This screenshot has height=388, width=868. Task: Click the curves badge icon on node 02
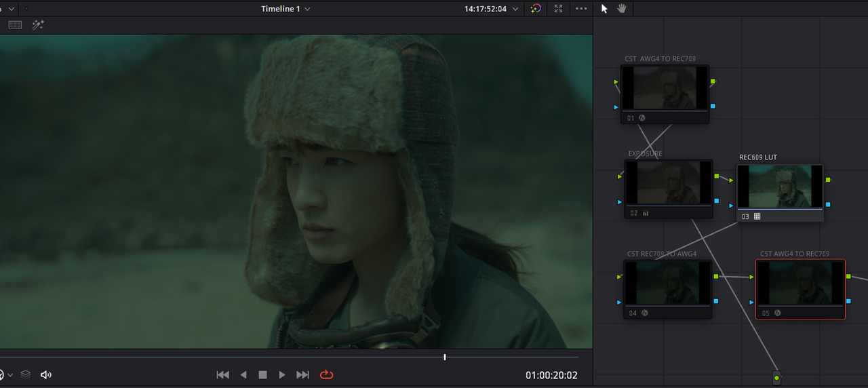[645, 213]
